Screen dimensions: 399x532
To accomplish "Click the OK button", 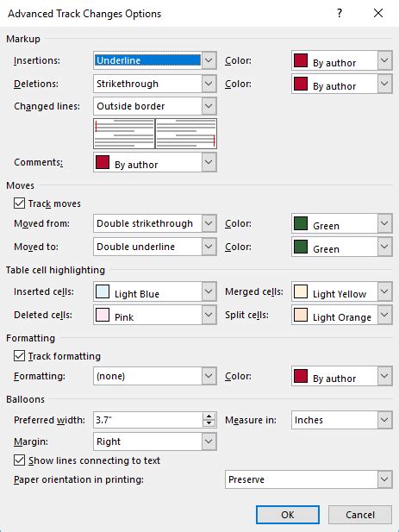I will pos(288,515).
